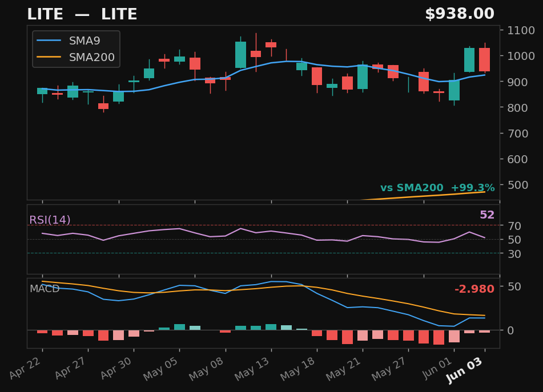The height and width of the screenshot is (392, 543).
Task: Select the SMA9 legend entry
Action: tap(69, 41)
